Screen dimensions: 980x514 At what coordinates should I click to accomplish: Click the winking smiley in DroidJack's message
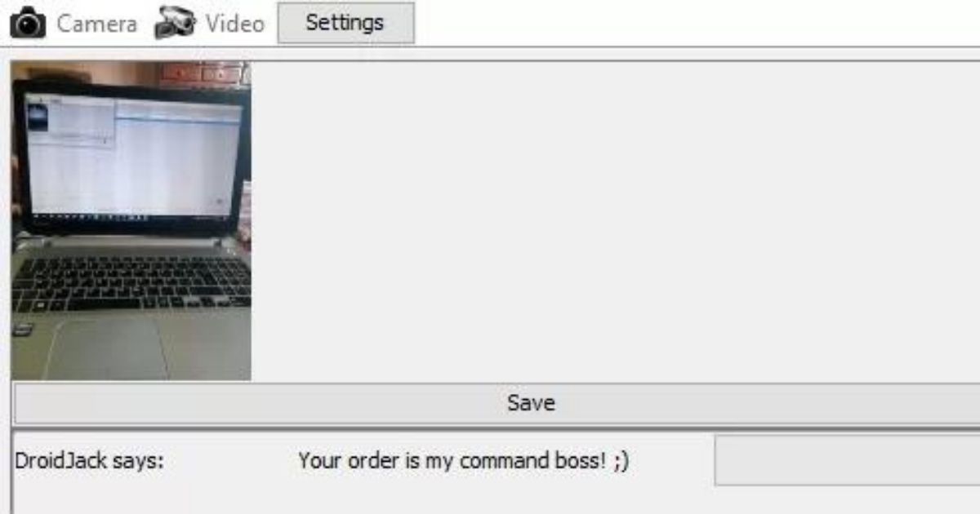(621, 462)
